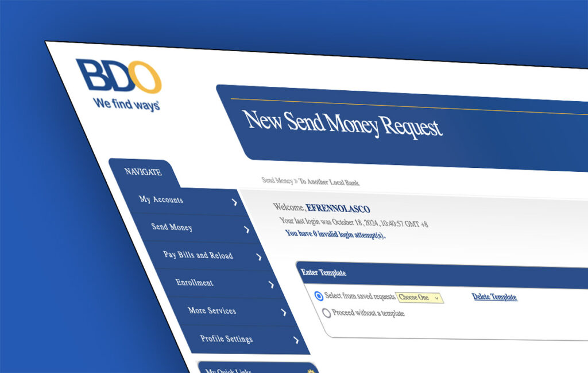Expand the Send Money section using its arrow
This screenshot has width=588, height=373.
point(247,229)
